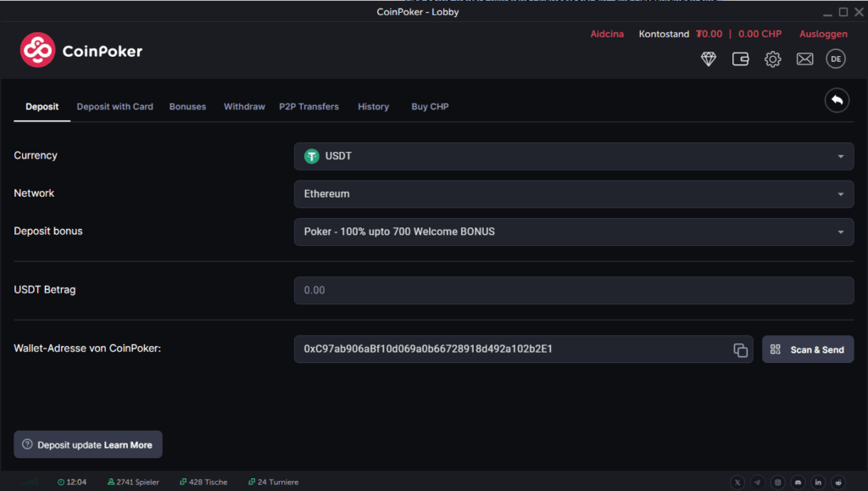
Task: Open the Deposit bonus dropdown
Action: point(573,232)
